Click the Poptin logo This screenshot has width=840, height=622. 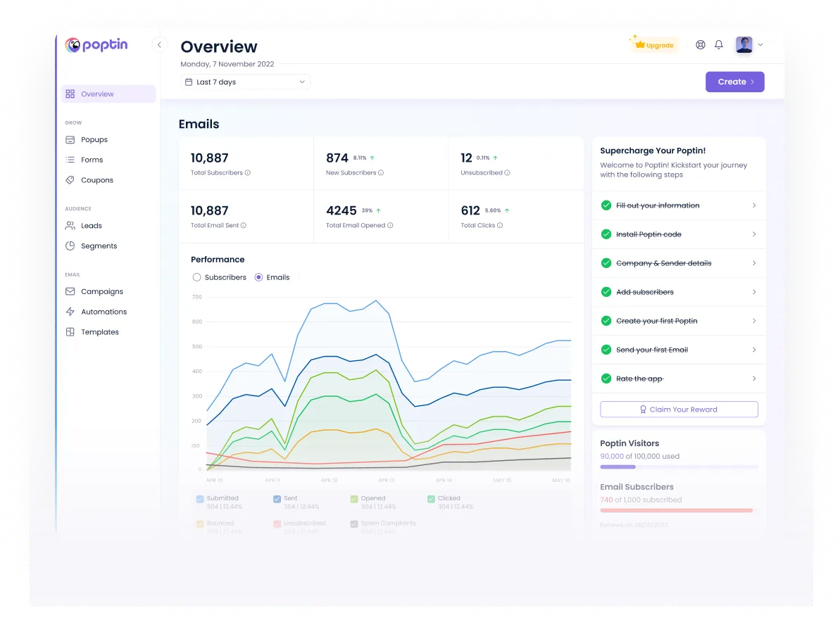pos(96,45)
